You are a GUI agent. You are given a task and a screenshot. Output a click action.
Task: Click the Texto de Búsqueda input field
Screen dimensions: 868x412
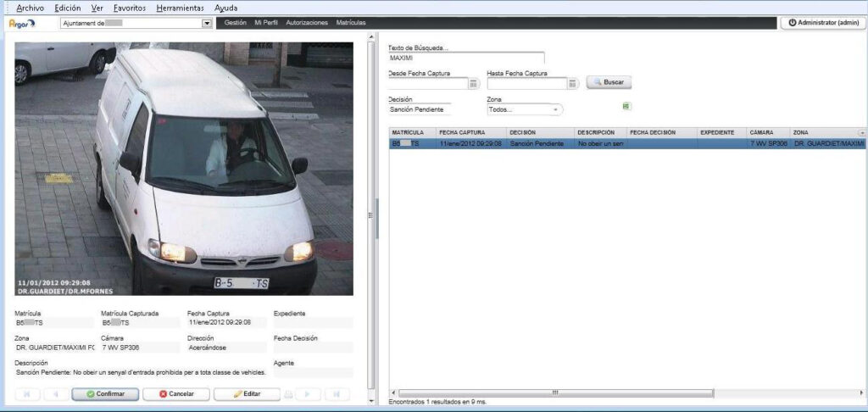465,58
